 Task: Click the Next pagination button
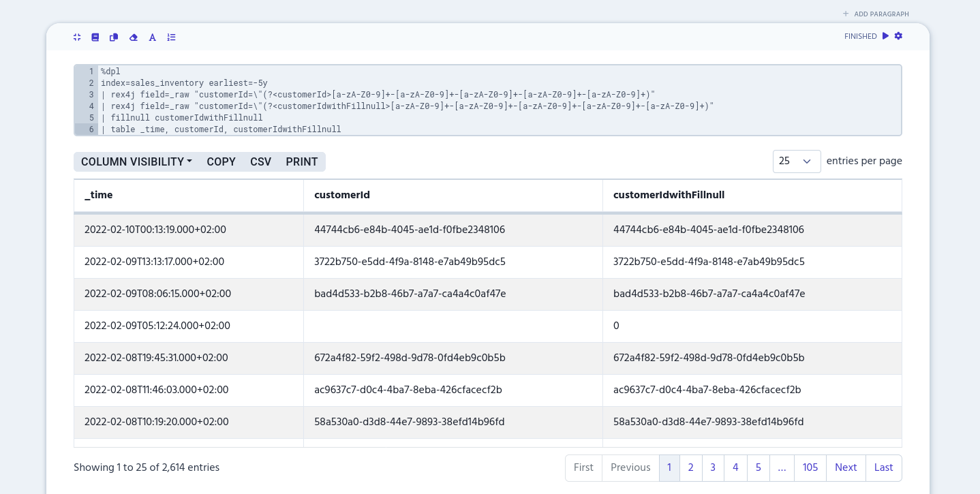[846, 468]
